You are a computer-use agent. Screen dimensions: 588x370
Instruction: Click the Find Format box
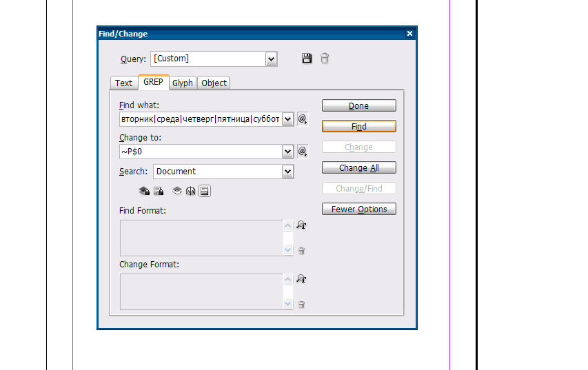point(201,238)
